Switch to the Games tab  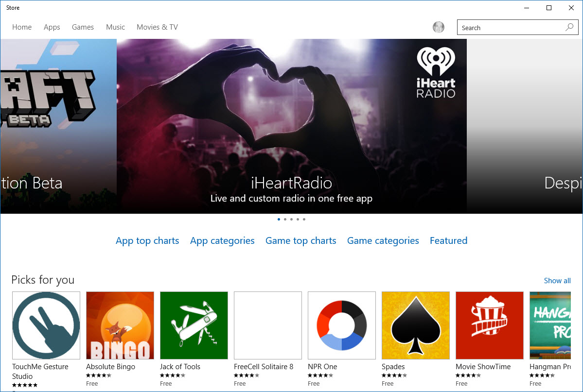coord(83,27)
